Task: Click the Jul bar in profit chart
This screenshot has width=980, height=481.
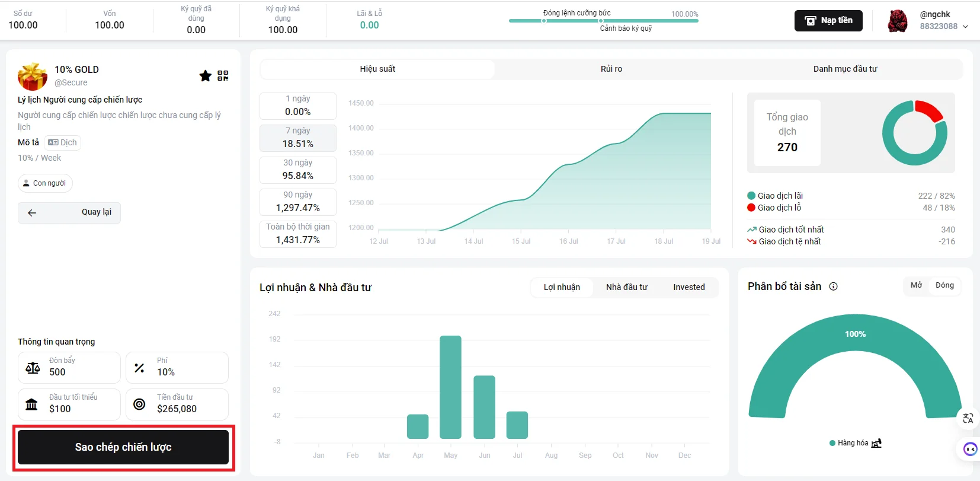Action: click(x=517, y=425)
